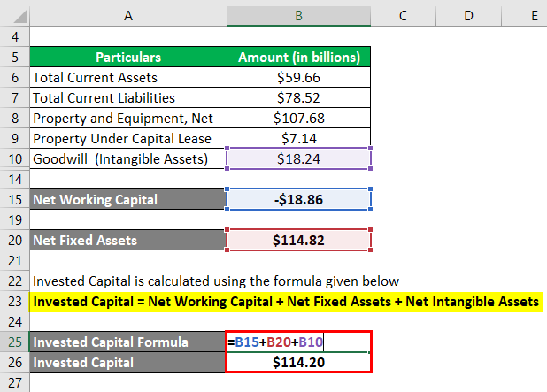
Task: Click the Invested Capital Formula label cell
Action: [127, 342]
